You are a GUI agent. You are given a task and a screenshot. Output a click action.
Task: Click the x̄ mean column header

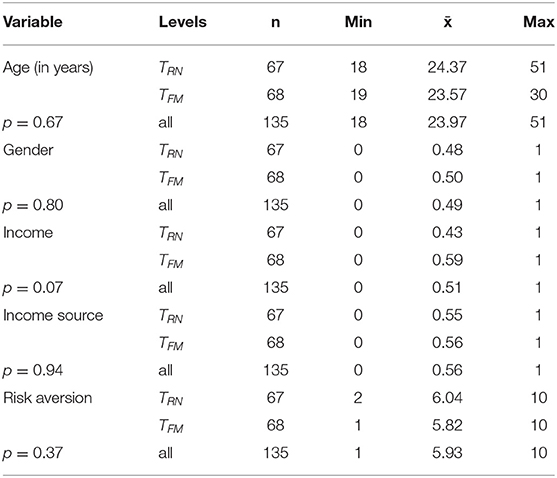click(448, 22)
